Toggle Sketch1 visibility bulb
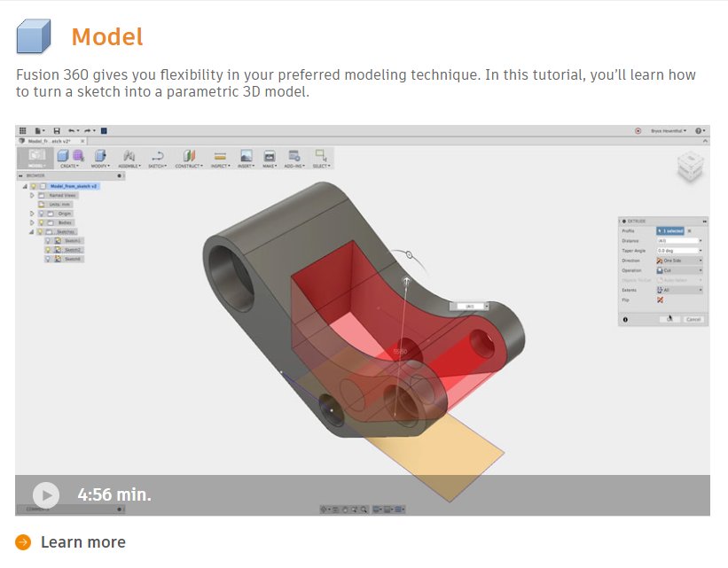728x568 pixels. pyautogui.click(x=48, y=241)
